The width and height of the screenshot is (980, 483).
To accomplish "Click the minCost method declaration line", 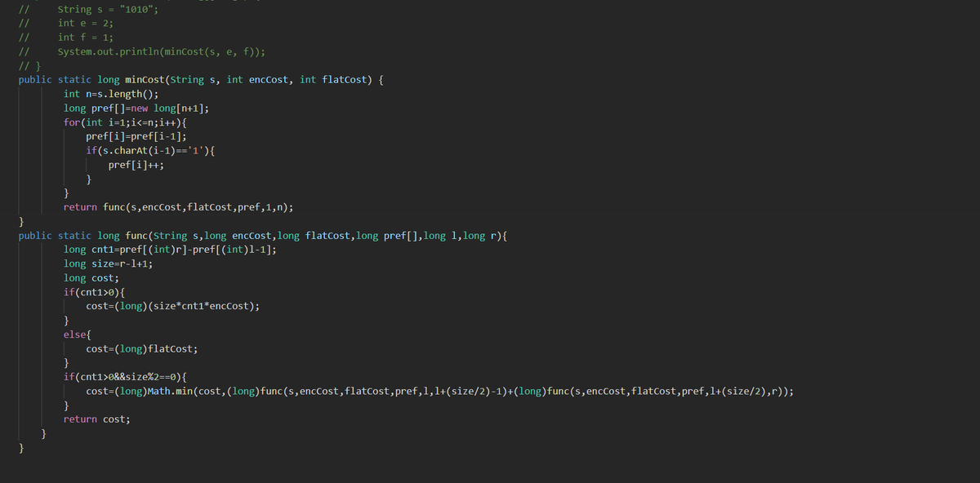I will [203, 79].
